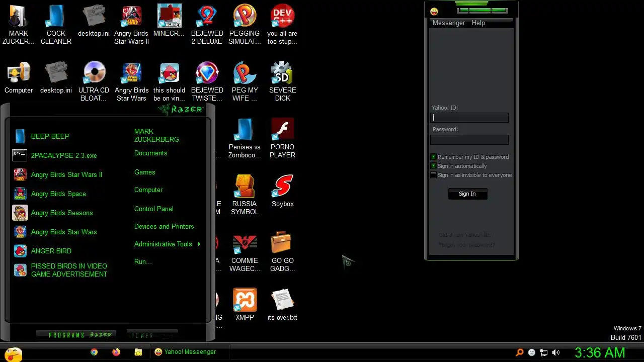This screenshot has width=644, height=362.
Task: Click the PROGRAMS button in Start menu
Action: coord(76,335)
